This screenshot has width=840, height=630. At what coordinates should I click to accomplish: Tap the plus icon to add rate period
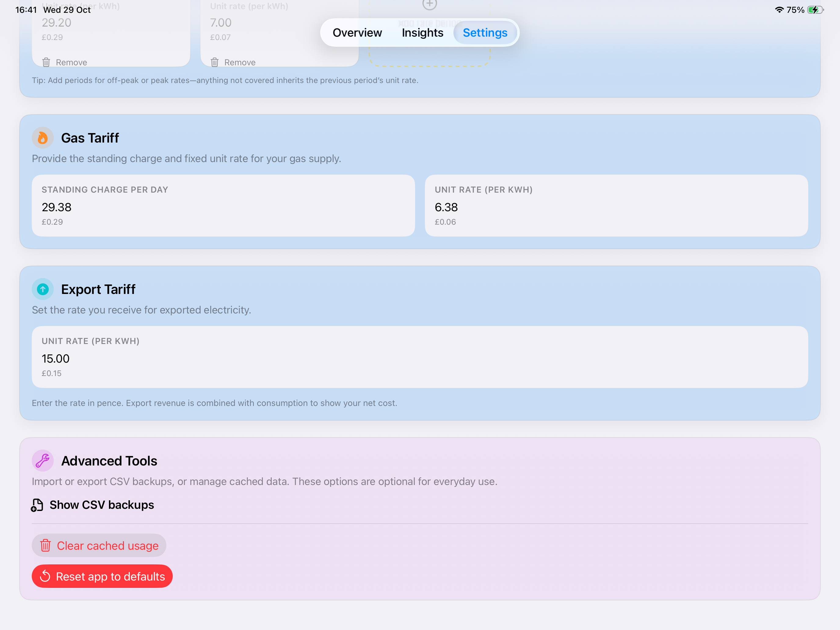(x=429, y=4)
